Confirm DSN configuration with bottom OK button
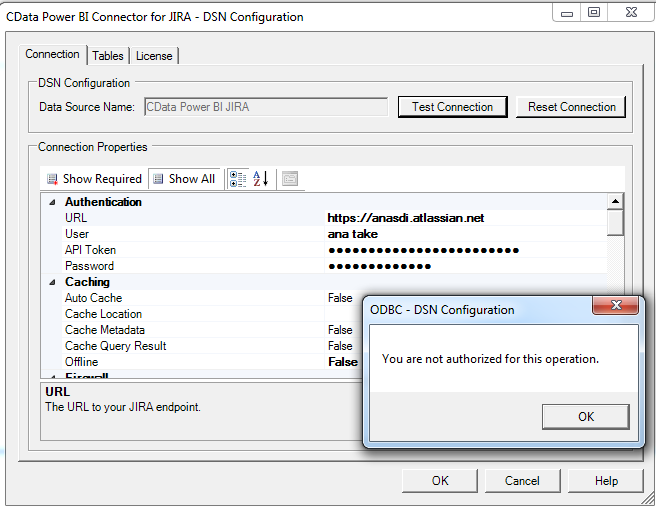656x508 pixels. click(x=440, y=481)
